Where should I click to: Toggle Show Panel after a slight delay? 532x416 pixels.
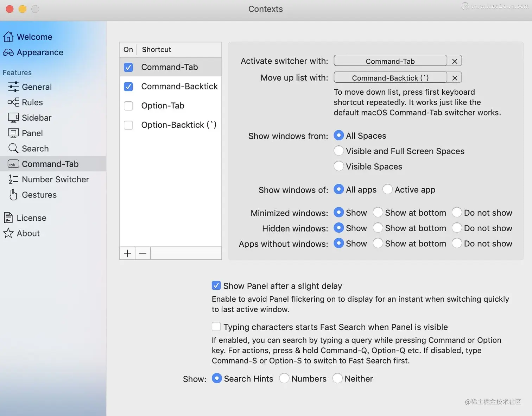216,285
